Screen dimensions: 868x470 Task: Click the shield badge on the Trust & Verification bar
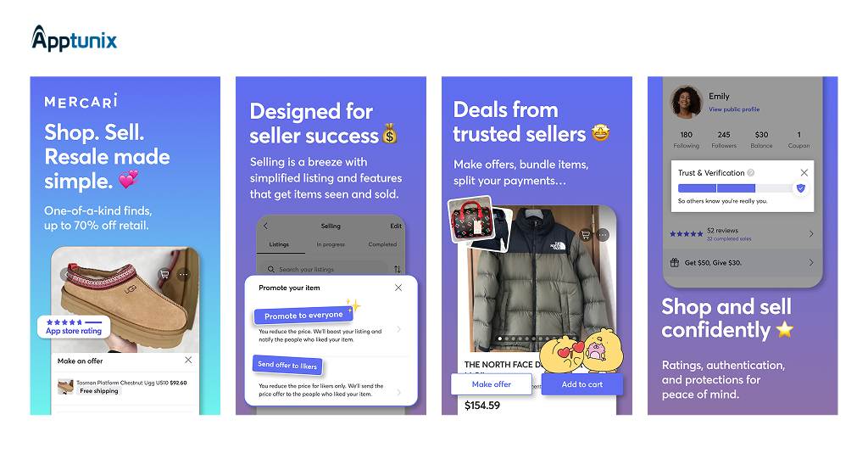pyautogui.click(x=800, y=188)
